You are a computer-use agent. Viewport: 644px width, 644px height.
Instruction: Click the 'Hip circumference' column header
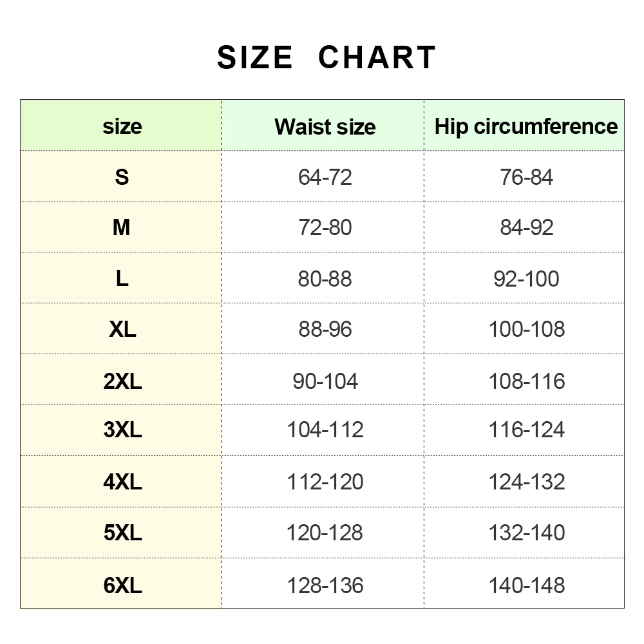(526, 126)
